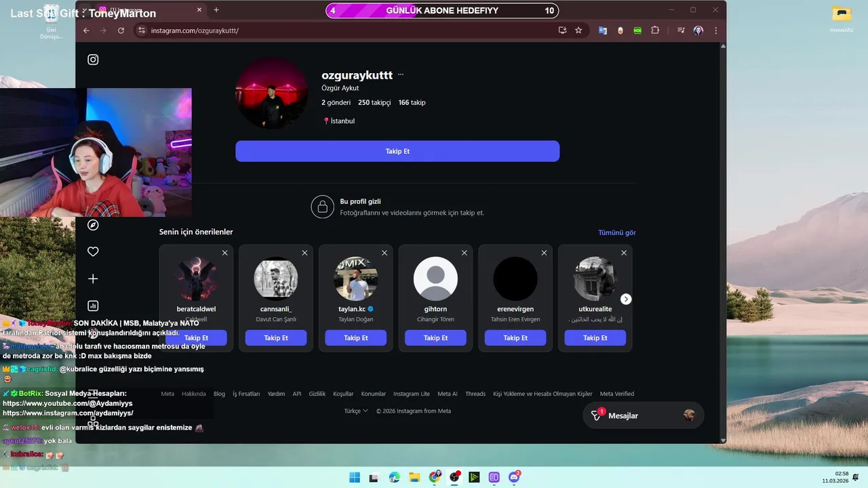This screenshot has width=868, height=488.
Task: Click the 166 takip following count
Action: [412, 102]
